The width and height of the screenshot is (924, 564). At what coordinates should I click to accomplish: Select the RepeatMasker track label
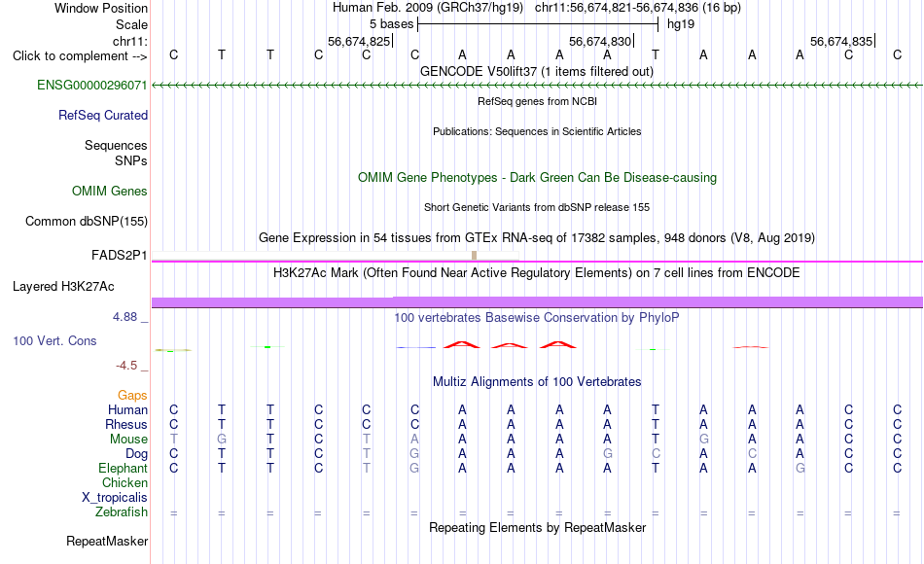pos(107,541)
